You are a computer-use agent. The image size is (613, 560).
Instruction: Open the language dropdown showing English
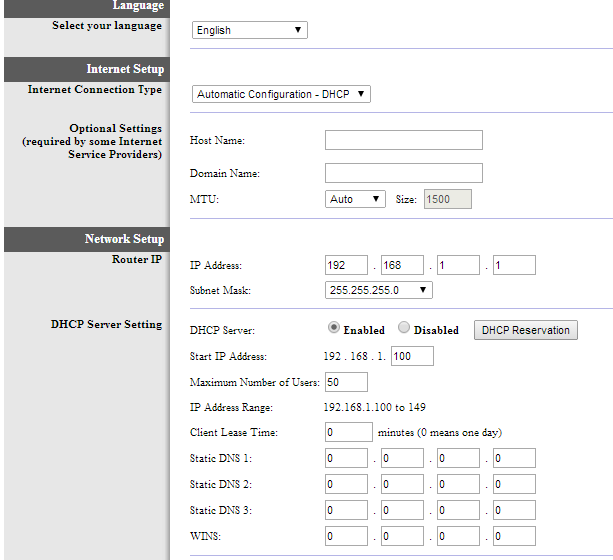249,30
